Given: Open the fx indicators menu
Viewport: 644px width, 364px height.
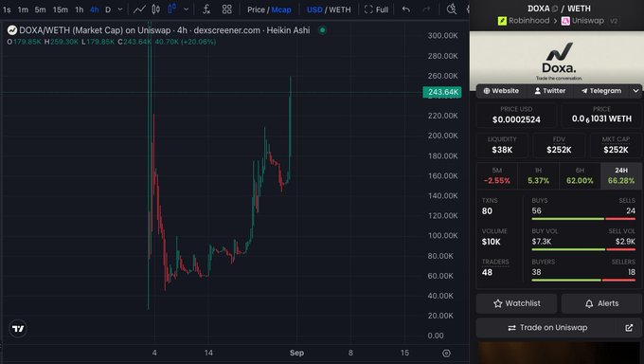Looking at the screenshot, I should 206,9.
